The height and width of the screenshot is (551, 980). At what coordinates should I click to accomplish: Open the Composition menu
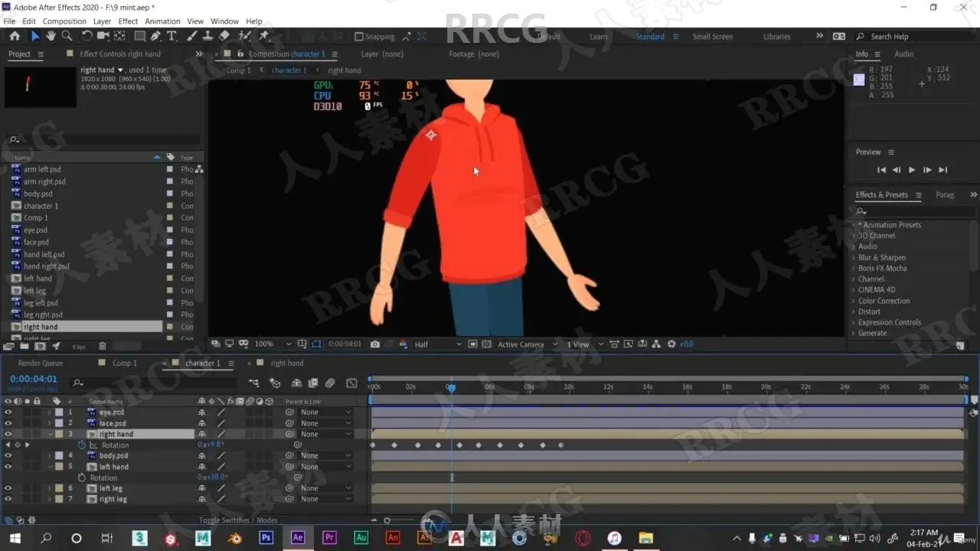[x=64, y=21]
